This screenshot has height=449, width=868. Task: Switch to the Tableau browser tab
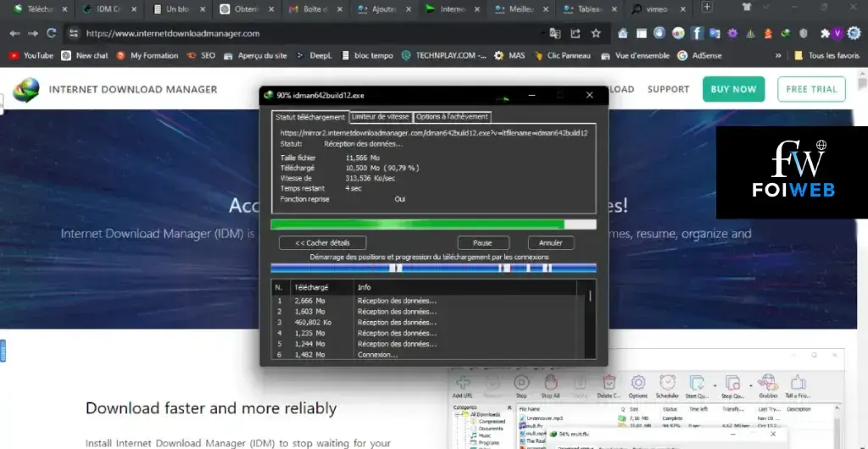(x=590, y=9)
